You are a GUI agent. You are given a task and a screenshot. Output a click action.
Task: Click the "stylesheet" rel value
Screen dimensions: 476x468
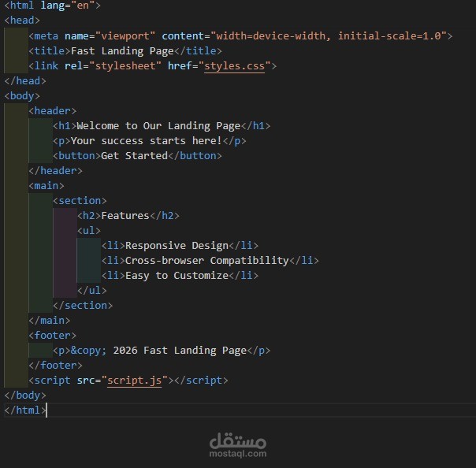[x=125, y=66]
